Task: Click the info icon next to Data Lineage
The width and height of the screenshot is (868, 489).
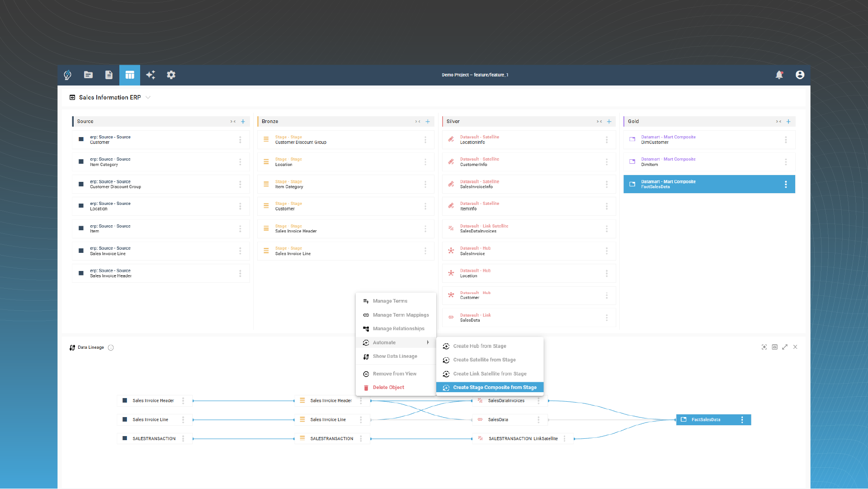Action: (111, 347)
